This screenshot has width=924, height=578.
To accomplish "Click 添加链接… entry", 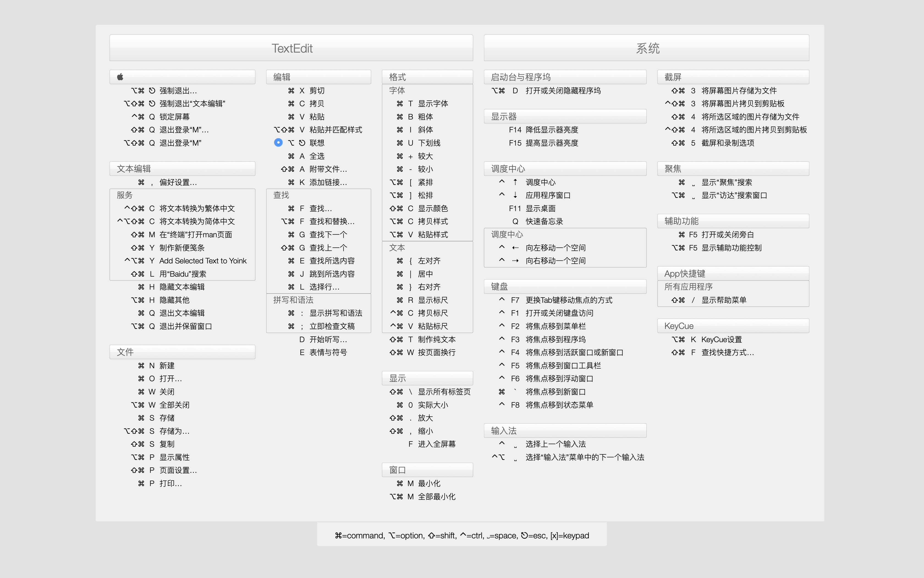I will coord(318,182).
